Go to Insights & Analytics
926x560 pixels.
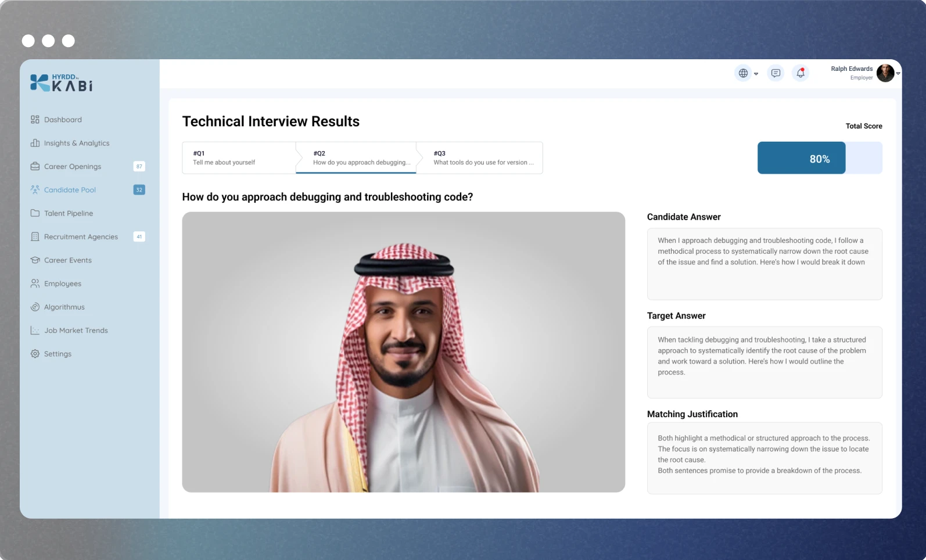(x=77, y=143)
